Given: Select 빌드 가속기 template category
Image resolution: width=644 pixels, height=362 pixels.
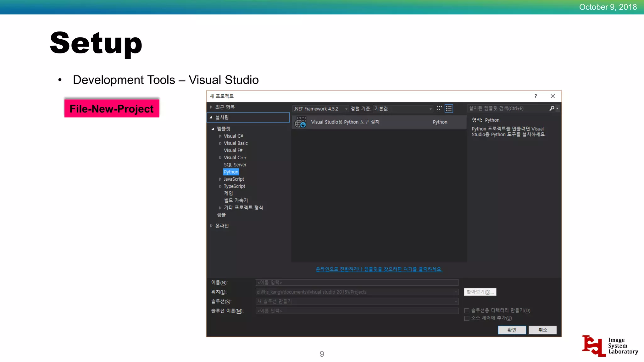Looking at the screenshot, I should 236,200.
